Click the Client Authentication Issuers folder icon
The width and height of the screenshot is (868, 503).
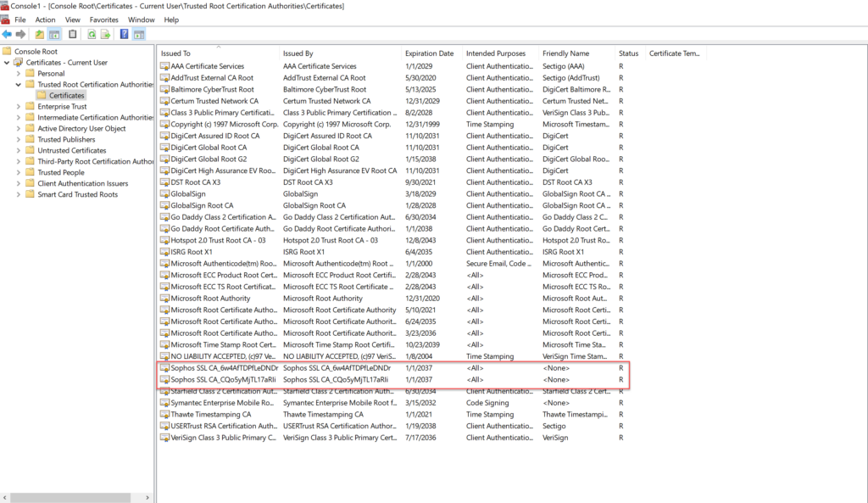point(30,183)
